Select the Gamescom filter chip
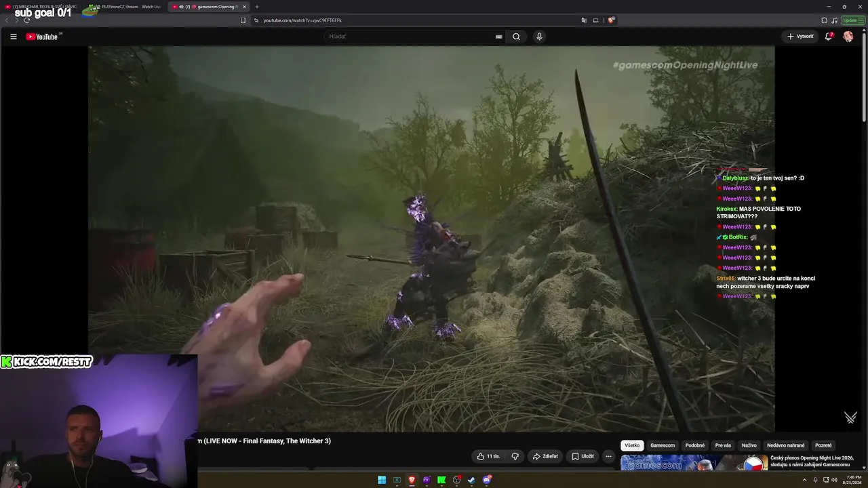This screenshot has height=488, width=868. [x=663, y=445]
